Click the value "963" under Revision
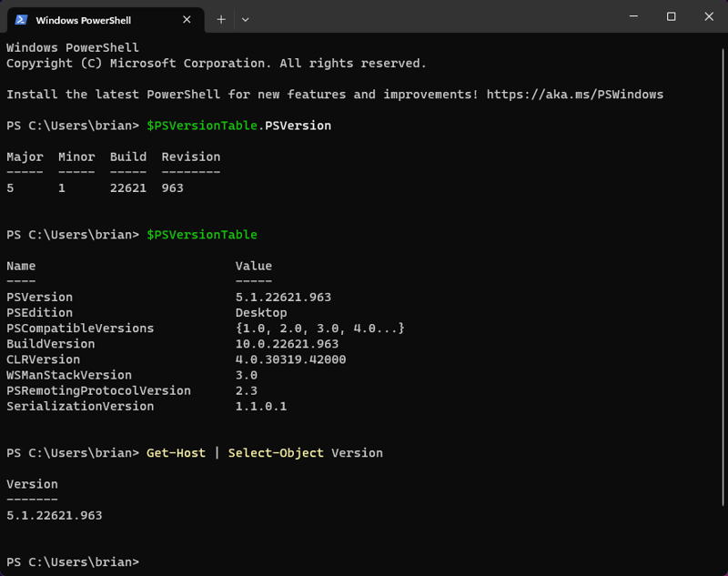Image resolution: width=728 pixels, height=576 pixels. (172, 188)
